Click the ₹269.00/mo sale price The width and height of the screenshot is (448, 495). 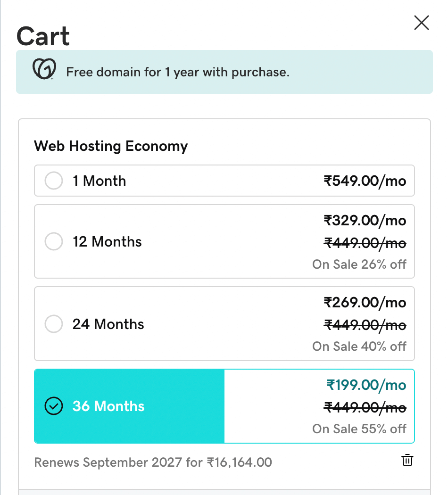pos(365,302)
